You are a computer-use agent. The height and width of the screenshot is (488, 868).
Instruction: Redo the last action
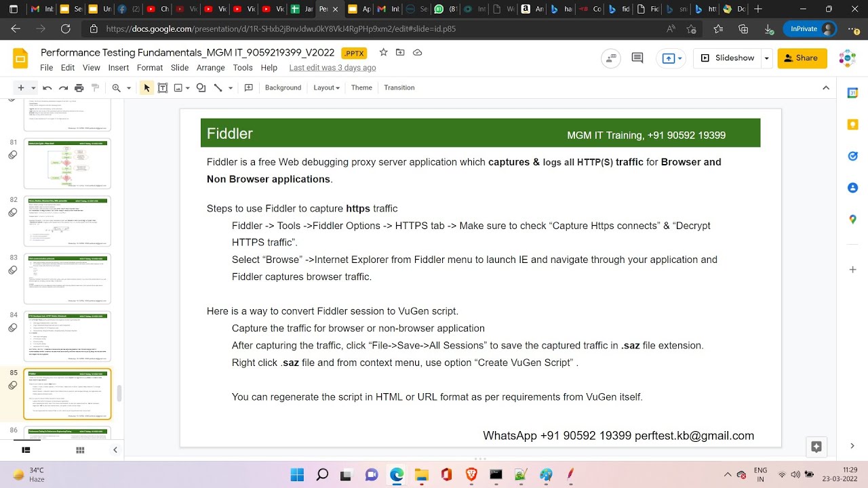pyautogui.click(x=63, y=87)
